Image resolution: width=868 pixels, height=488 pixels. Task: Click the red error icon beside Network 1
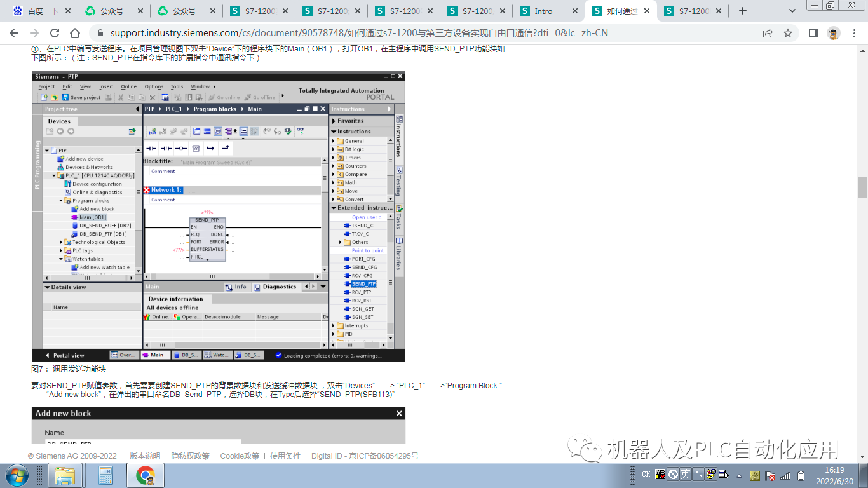tap(147, 190)
